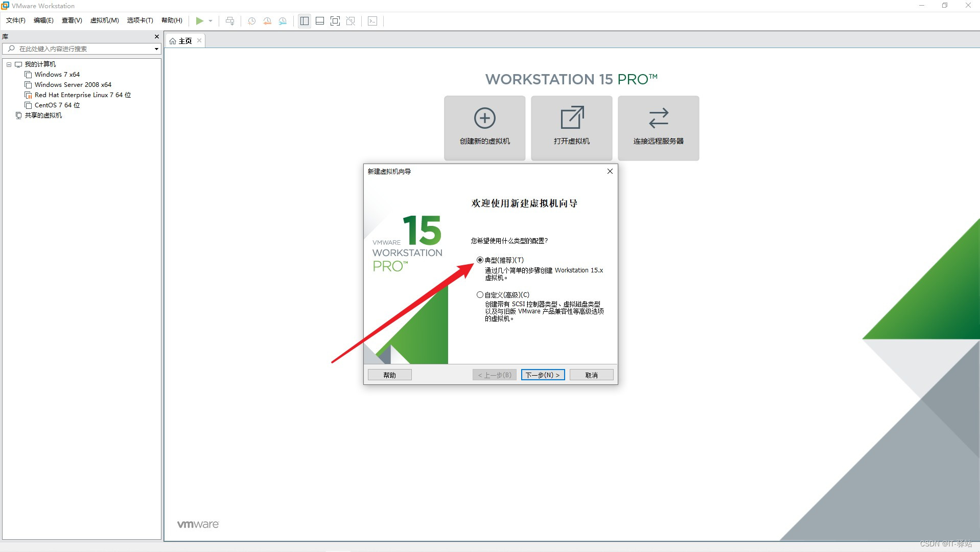The height and width of the screenshot is (552, 980).
Task: Click the library search input field
Action: pyautogui.click(x=82, y=49)
